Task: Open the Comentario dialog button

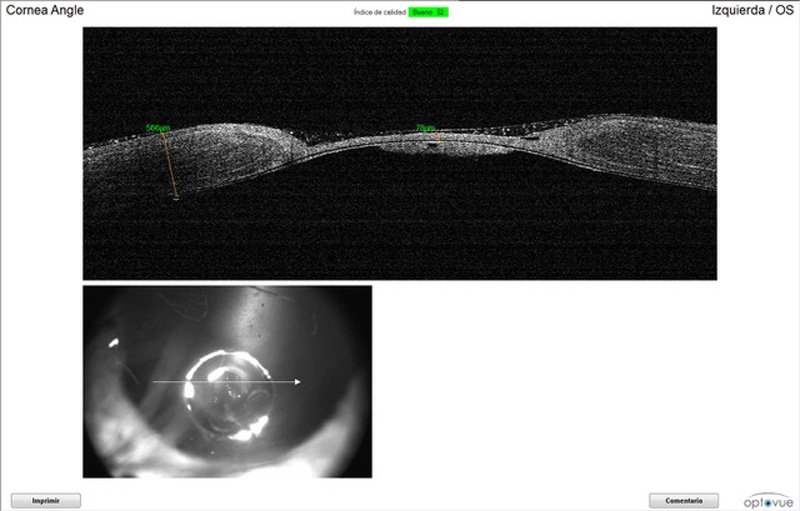Action: click(x=684, y=500)
